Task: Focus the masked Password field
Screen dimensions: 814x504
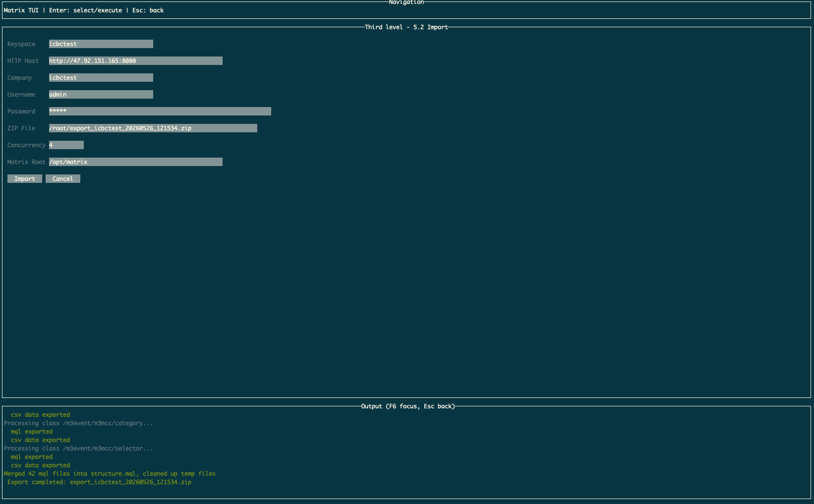Action: 160,112
